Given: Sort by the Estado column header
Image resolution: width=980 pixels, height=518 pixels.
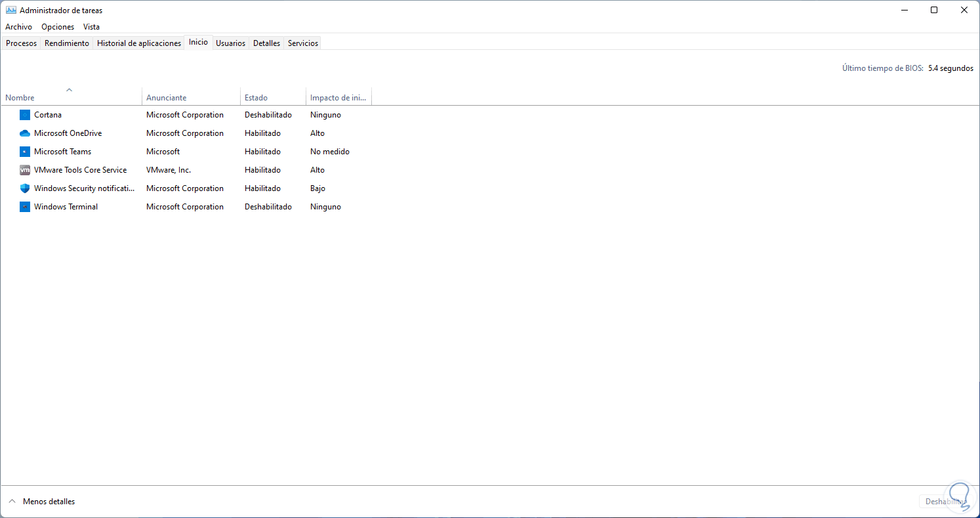Looking at the screenshot, I should tap(273, 96).
